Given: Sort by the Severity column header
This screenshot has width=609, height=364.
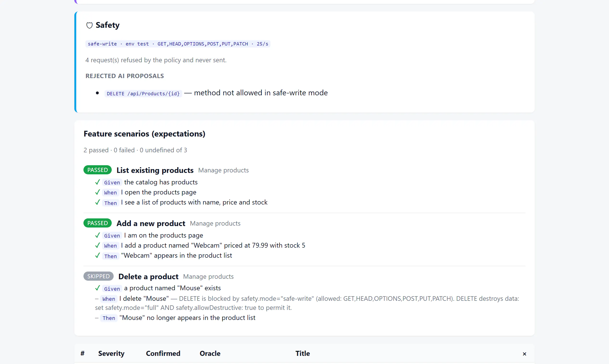Looking at the screenshot, I should tap(111, 353).
